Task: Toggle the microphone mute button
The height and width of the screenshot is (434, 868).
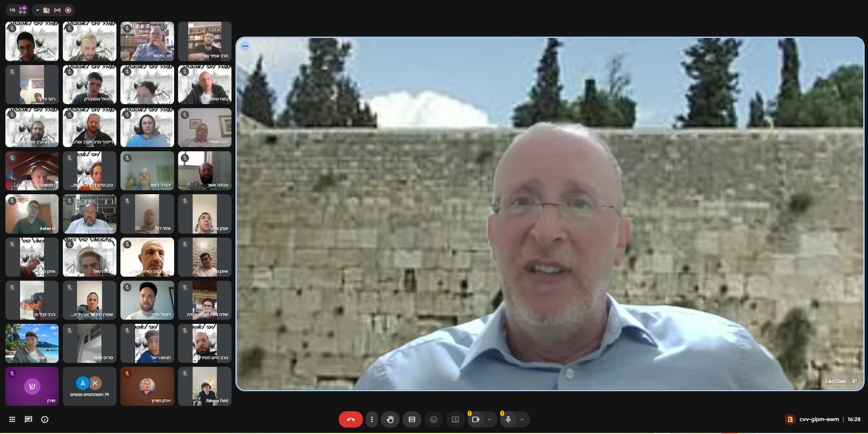Action: [508, 419]
